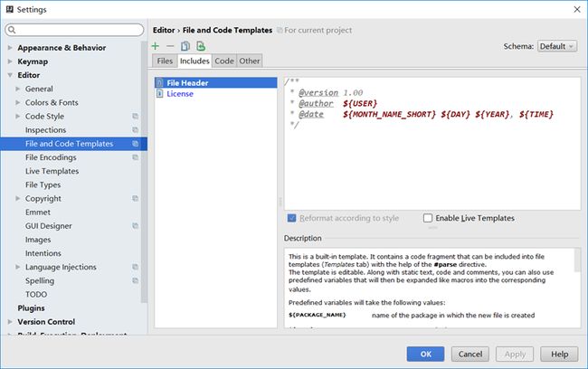Select TODO in settings tree
The height and width of the screenshot is (369, 588).
tap(36, 294)
